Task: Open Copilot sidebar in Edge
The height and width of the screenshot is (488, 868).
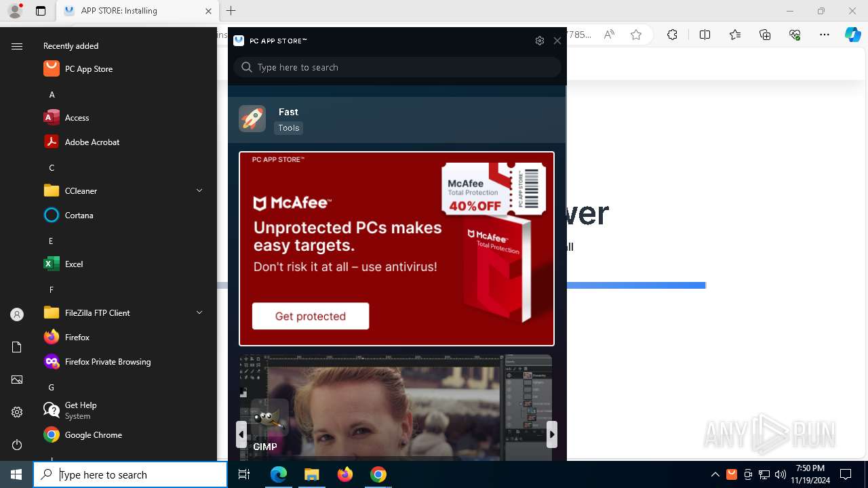Action: (x=853, y=35)
